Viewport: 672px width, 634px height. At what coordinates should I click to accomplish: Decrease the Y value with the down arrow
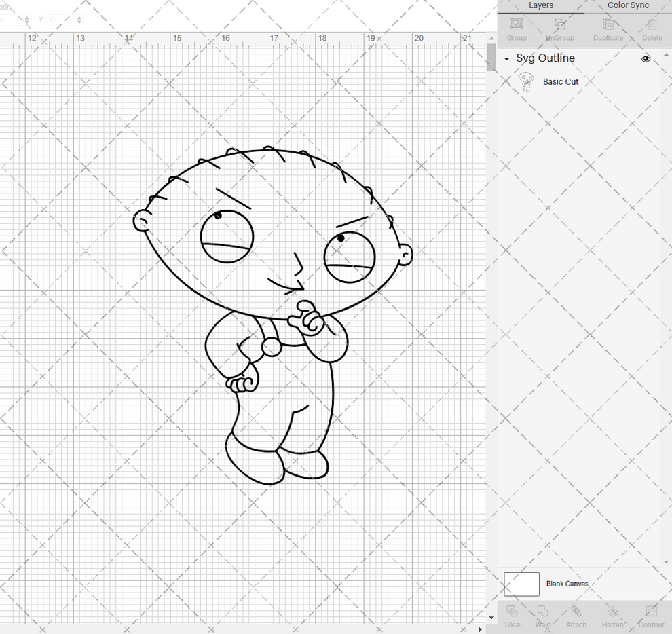coord(79,22)
